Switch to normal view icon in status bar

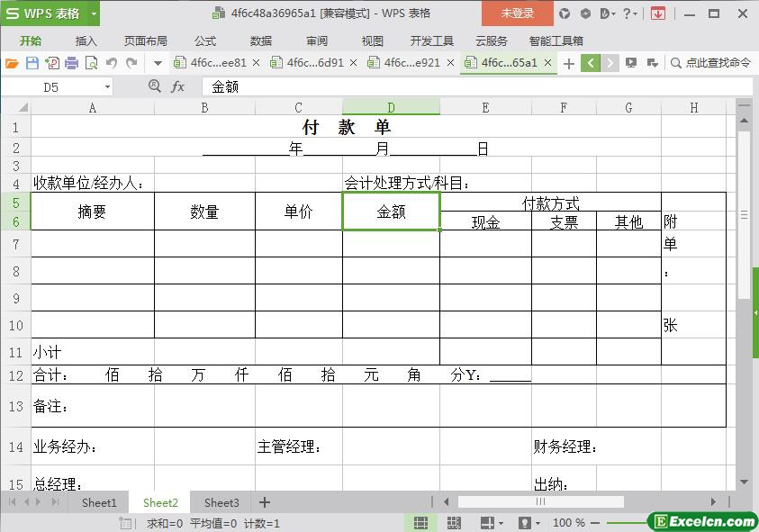click(x=420, y=523)
